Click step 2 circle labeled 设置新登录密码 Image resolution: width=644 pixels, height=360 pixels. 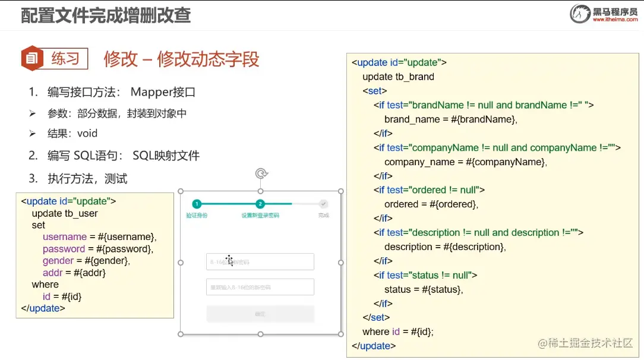tap(260, 204)
